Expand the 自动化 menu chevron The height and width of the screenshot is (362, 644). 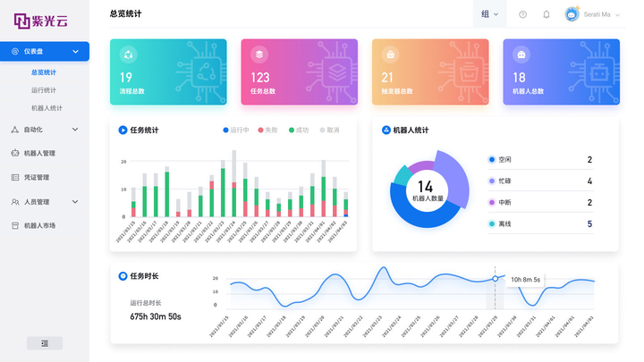coord(76,130)
